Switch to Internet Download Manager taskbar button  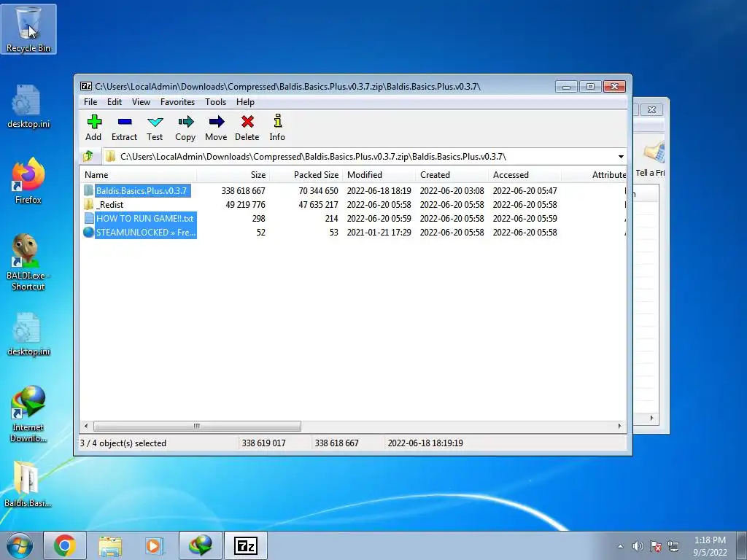point(201,545)
